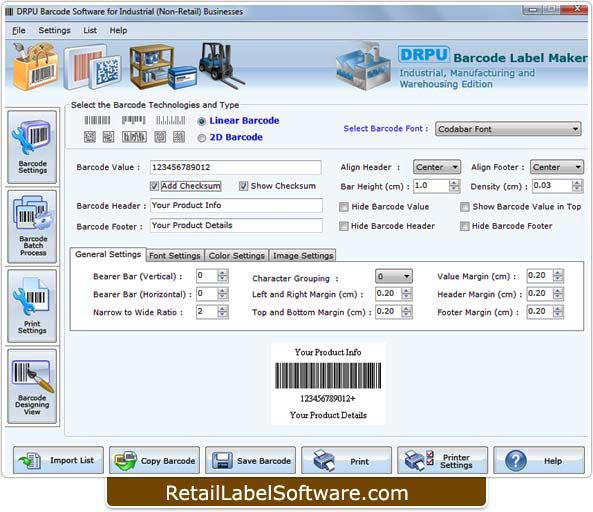Adjust the Footer Margin spinner arrows
The image size is (593, 512).
(558, 312)
